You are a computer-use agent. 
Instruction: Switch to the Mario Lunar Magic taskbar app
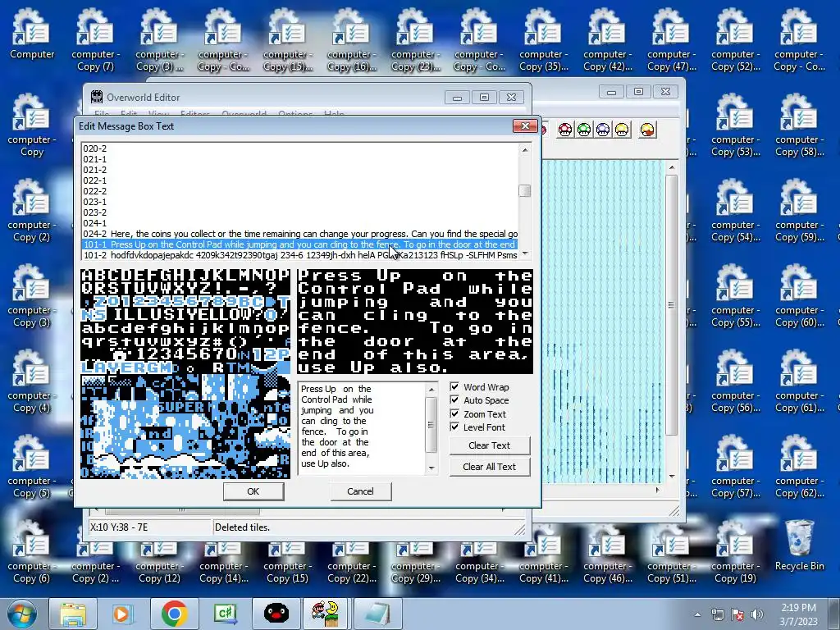pos(325,614)
